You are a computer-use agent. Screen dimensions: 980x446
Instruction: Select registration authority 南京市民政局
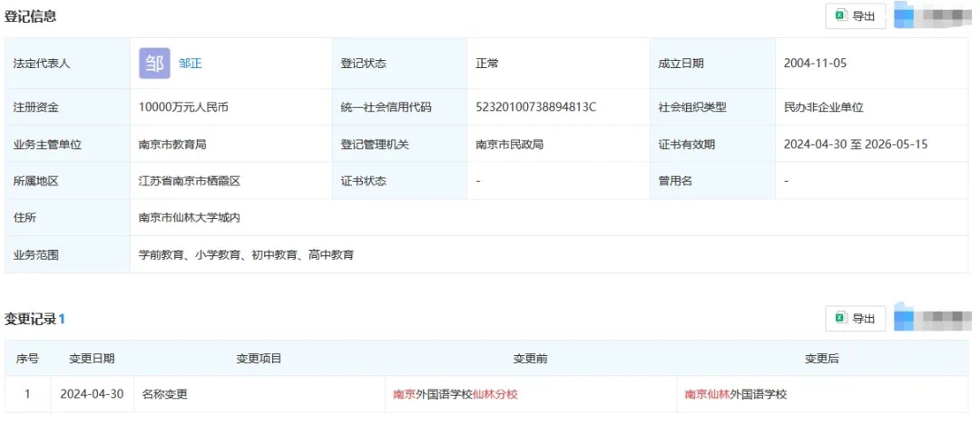click(x=509, y=144)
